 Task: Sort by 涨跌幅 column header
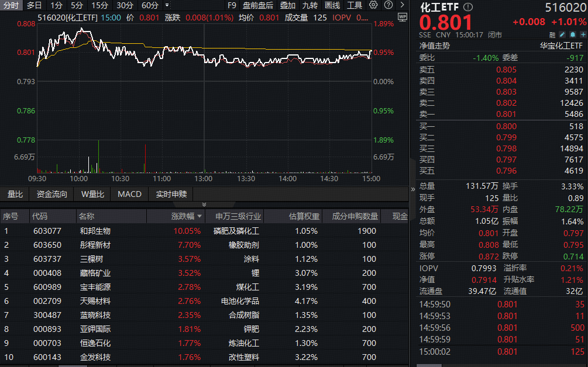[187, 217]
